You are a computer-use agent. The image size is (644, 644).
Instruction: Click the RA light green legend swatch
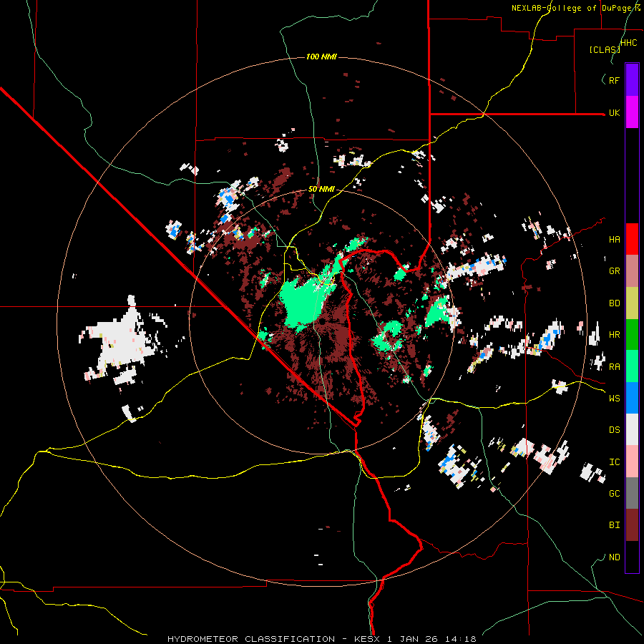(632, 366)
